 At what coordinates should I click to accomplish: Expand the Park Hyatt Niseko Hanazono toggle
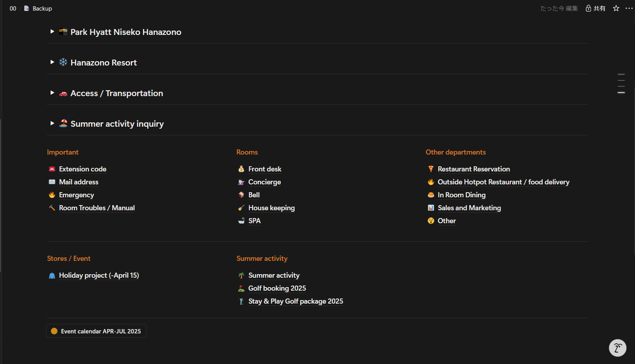click(52, 32)
